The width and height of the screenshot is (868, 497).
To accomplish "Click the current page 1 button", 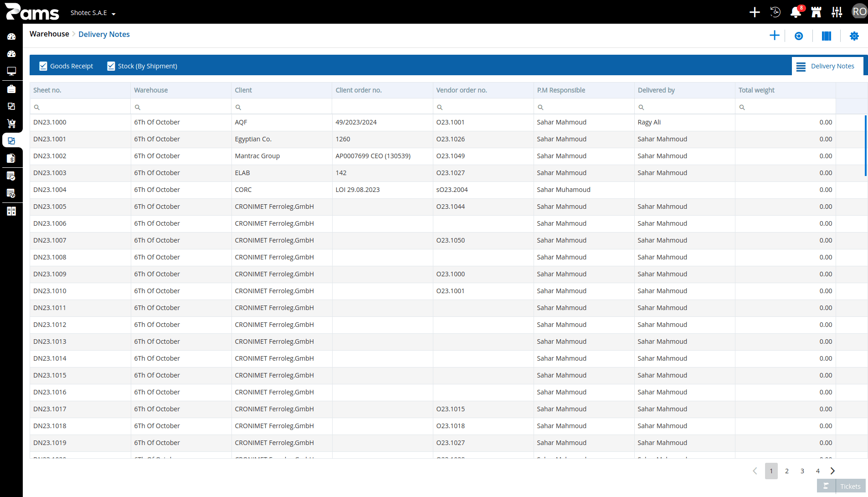I will click(x=771, y=471).
